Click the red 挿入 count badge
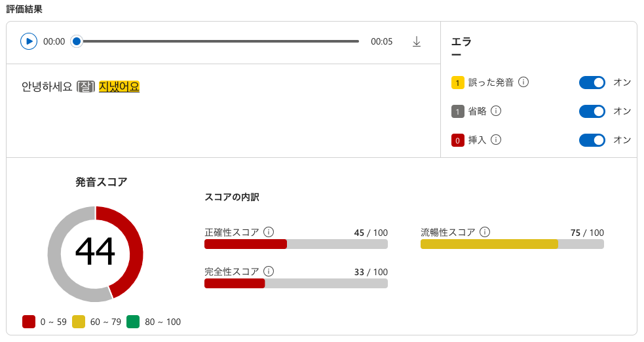 [458, 140]
